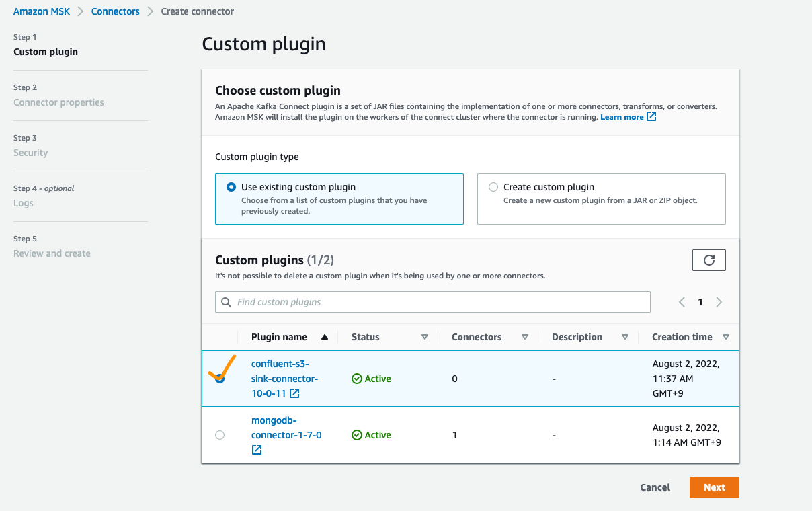The width and height of the screenshot is (812, 511).
Task: Select Use existing custom plugin option
Action: tap(231, 187)
